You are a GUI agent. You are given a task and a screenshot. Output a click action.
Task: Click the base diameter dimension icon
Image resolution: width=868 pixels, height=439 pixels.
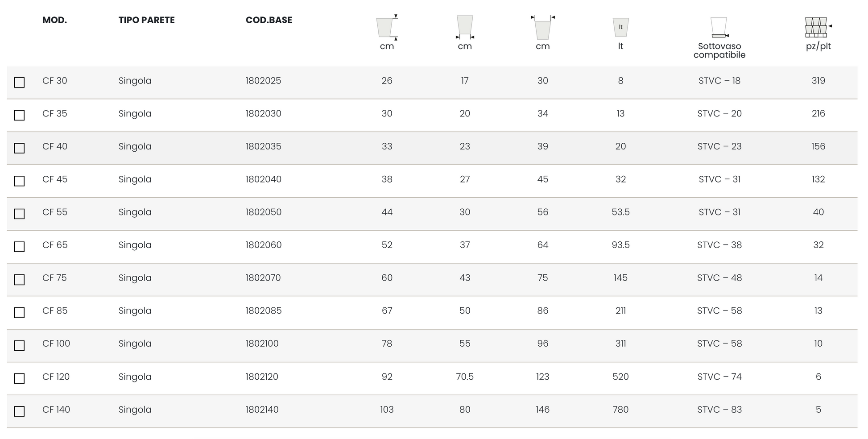tap(465, 27)
